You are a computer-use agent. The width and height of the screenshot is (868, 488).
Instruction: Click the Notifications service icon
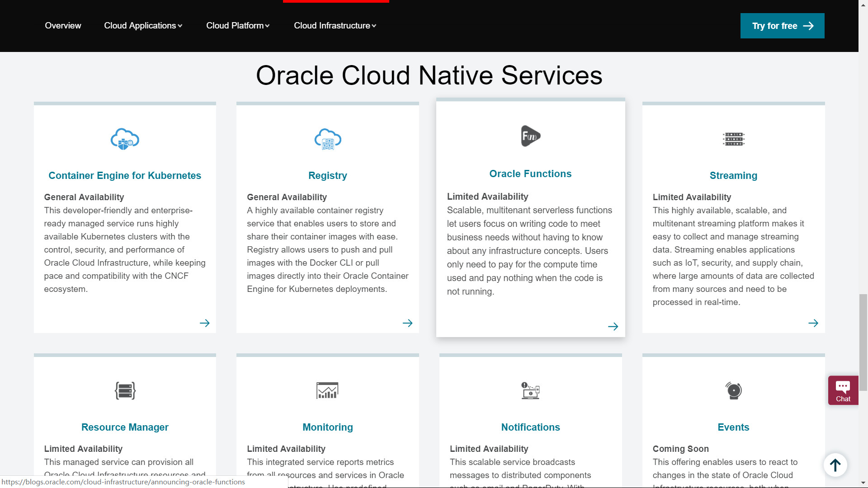coord(530,390)
